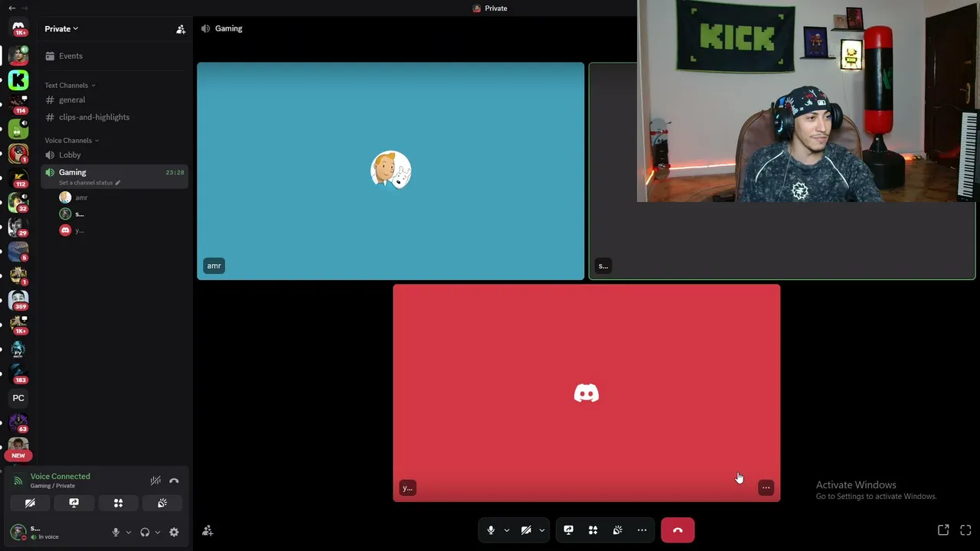
Task: Open more options on the red tile
Action: pos(766,487)
